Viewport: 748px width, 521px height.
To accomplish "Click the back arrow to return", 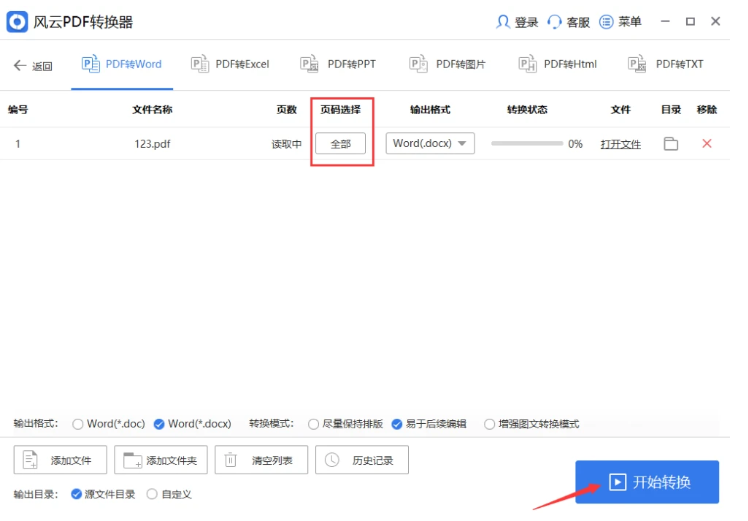I will tap(21, 65).
